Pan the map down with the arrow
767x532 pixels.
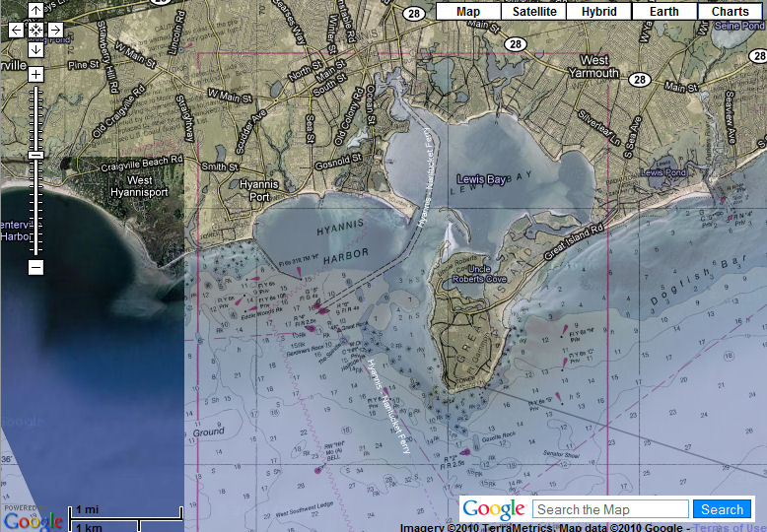[x=35, y=49]
